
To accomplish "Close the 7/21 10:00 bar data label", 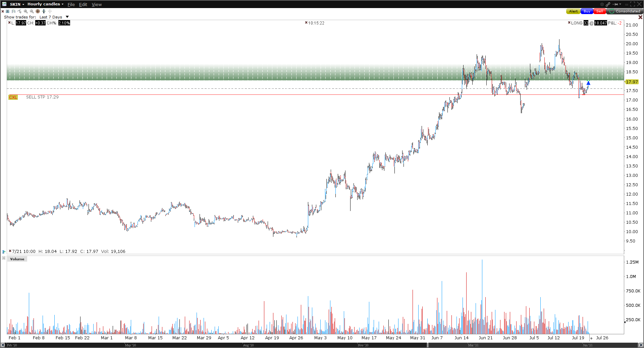I will (10, 251).
